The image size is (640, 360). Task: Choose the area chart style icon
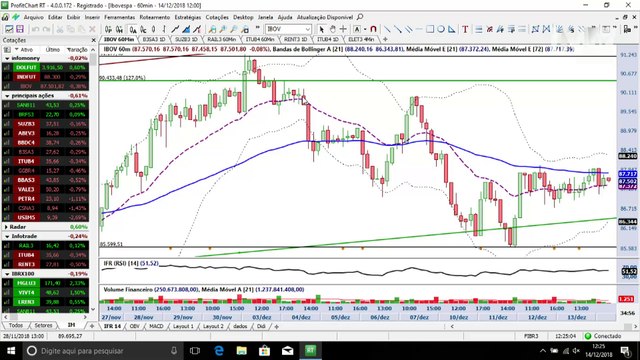186,29
